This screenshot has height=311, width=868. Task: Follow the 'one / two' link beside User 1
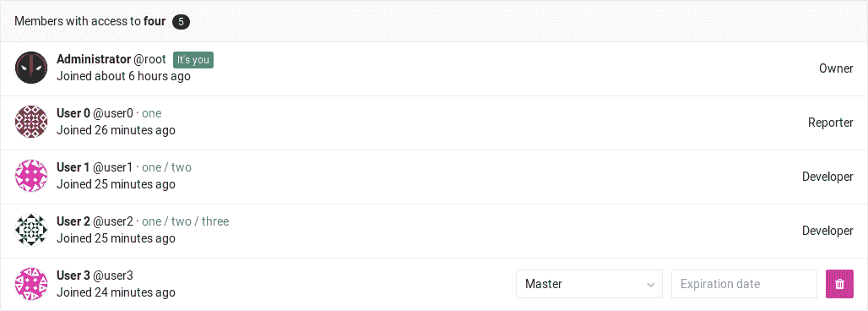(166, 167)
